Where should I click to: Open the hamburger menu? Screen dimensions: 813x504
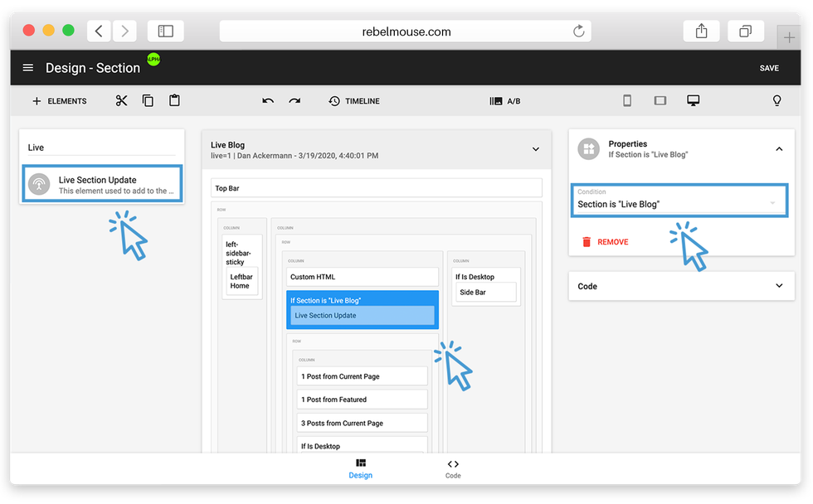pos(28,68)
